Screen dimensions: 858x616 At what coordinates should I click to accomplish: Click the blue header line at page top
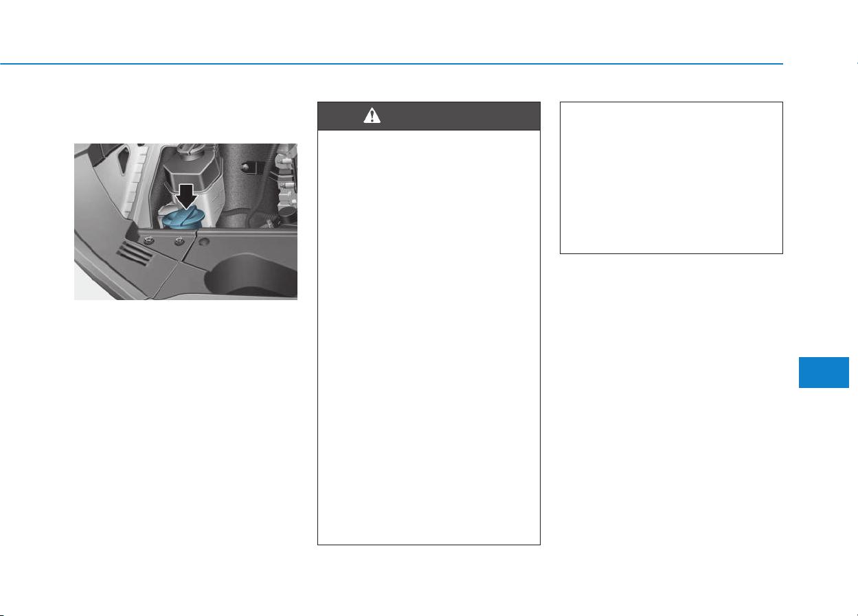tap(392, 64)
